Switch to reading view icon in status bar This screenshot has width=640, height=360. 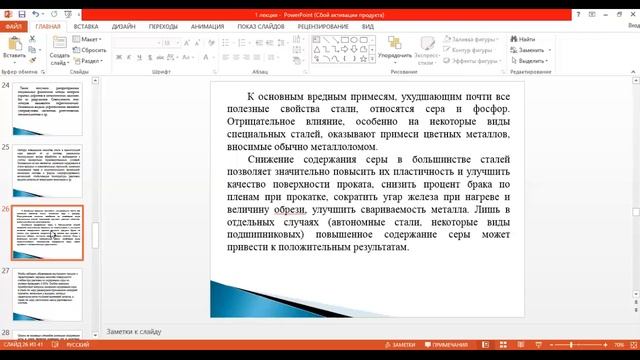coord(521,345)
